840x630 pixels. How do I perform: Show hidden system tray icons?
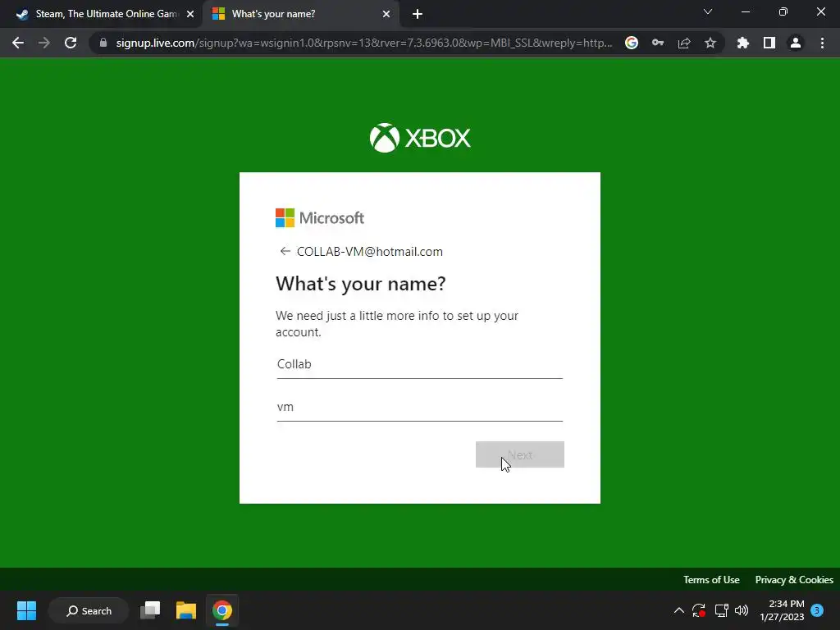678,610
